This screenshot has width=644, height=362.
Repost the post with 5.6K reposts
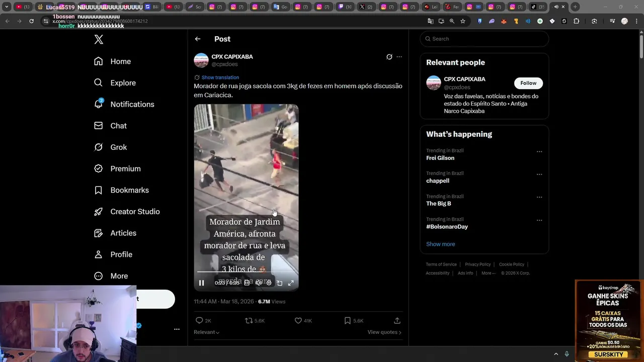point(255,320)
